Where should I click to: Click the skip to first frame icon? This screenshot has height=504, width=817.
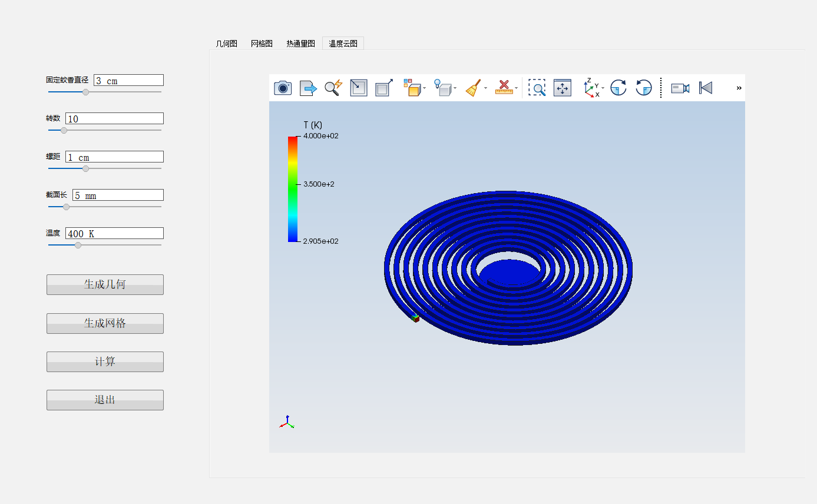coord(706,88)
